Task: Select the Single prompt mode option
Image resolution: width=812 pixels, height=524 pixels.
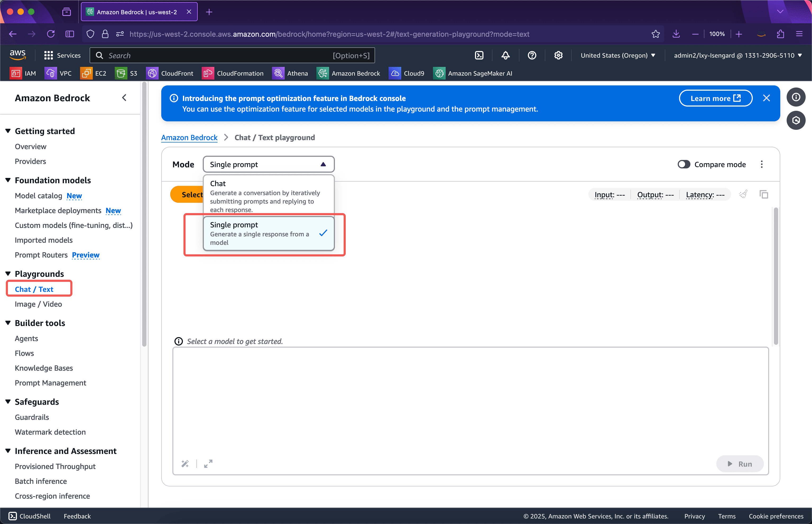Action: point(268,233)
